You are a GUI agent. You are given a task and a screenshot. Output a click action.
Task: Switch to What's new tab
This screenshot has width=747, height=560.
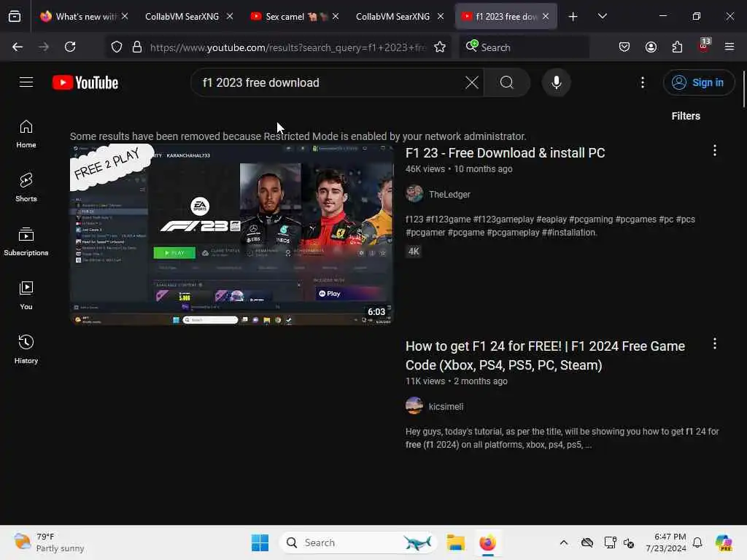78,17
